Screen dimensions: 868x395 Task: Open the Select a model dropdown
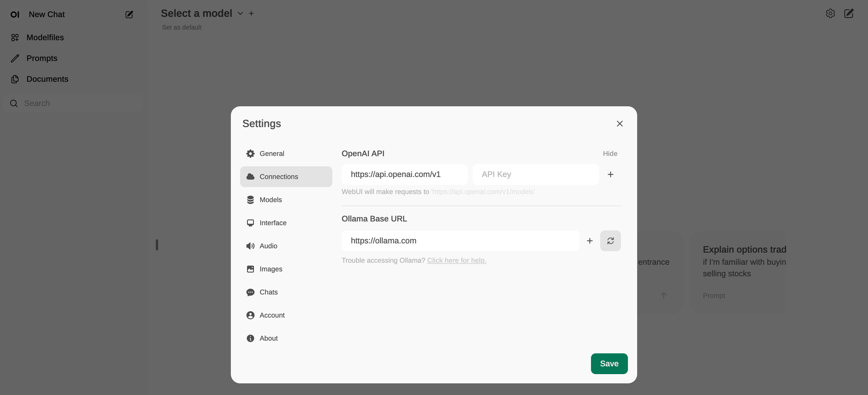(240, 13)
